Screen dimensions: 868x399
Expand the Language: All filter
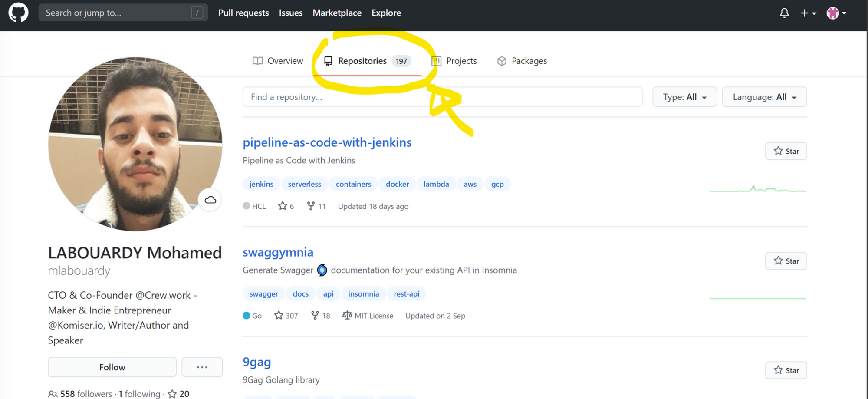[764, 97]
